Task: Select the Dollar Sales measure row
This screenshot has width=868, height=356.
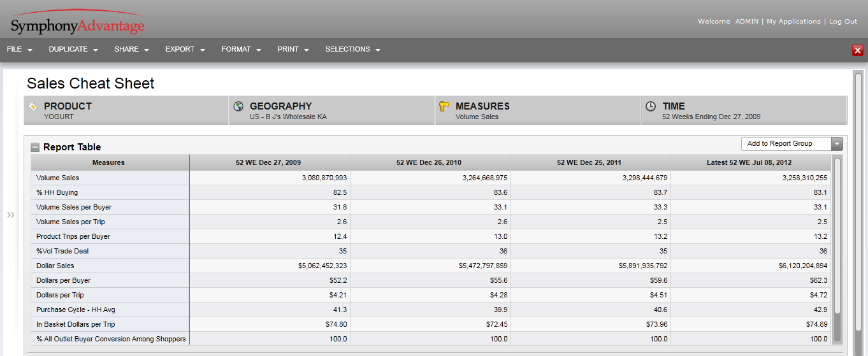Action: tap(55, 266)
